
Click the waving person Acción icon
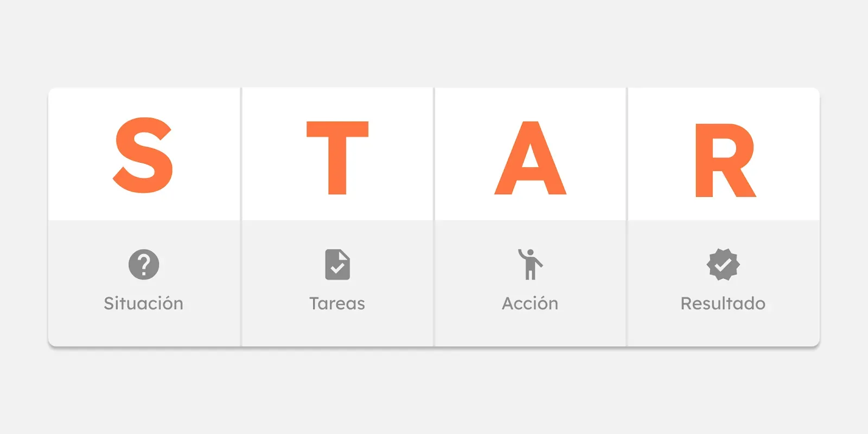pos(530,264)
